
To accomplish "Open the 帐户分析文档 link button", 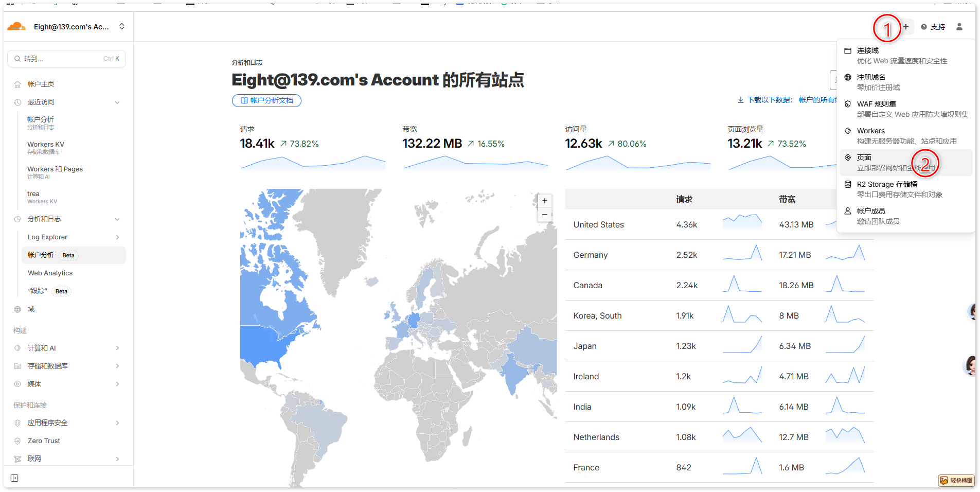I will click(266, 100).
